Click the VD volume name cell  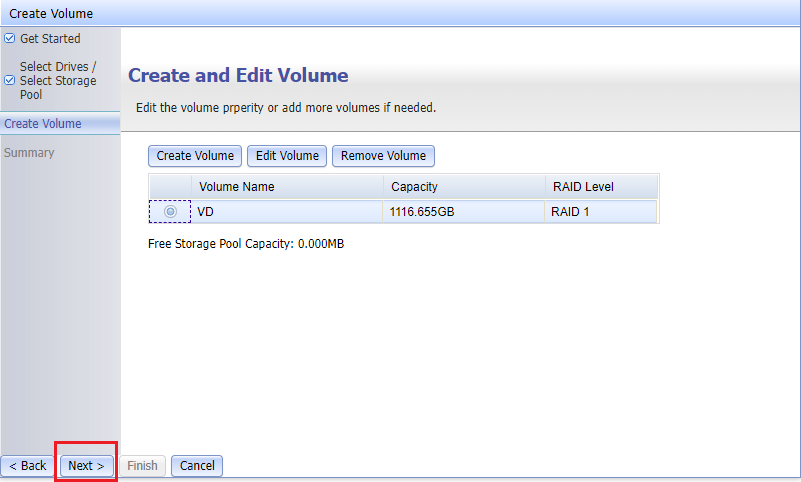coord(287,211)
